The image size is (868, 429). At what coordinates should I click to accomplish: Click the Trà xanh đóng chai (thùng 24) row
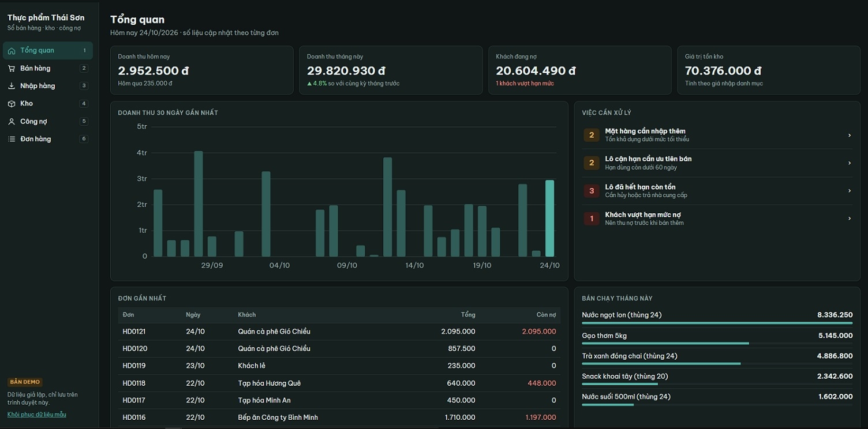tap(717, 358)
